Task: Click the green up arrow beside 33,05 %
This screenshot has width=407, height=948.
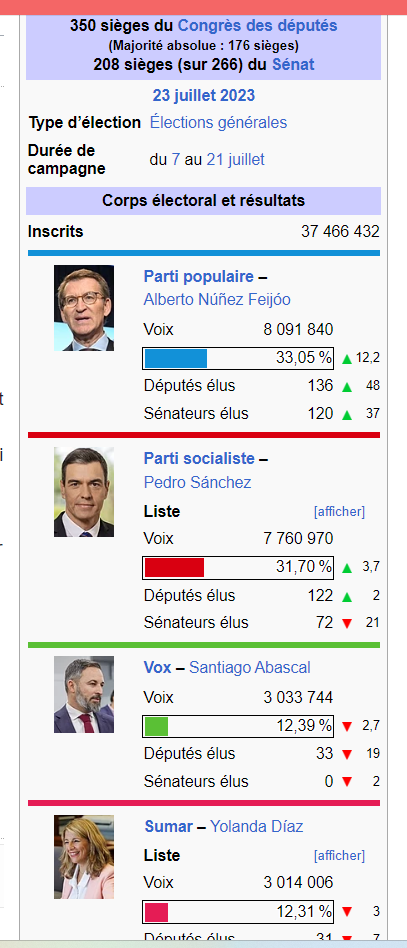Action: pos(347,359)
